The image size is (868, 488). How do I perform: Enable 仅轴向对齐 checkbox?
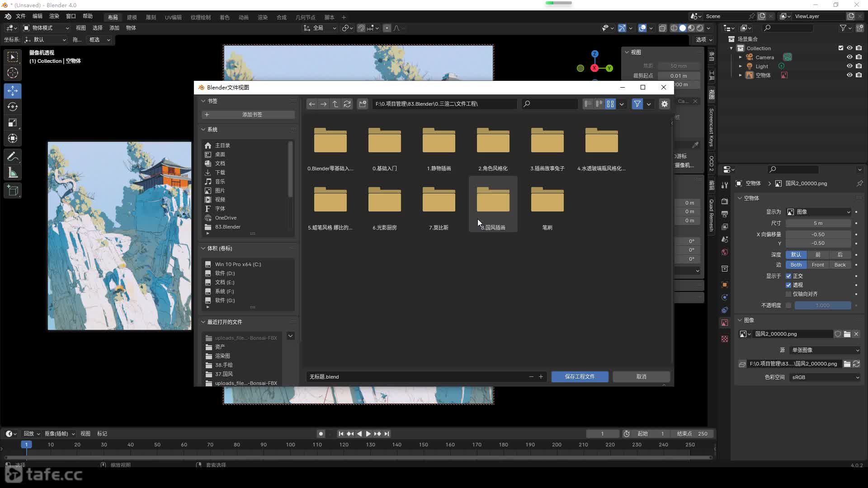[x=788, y=294]
